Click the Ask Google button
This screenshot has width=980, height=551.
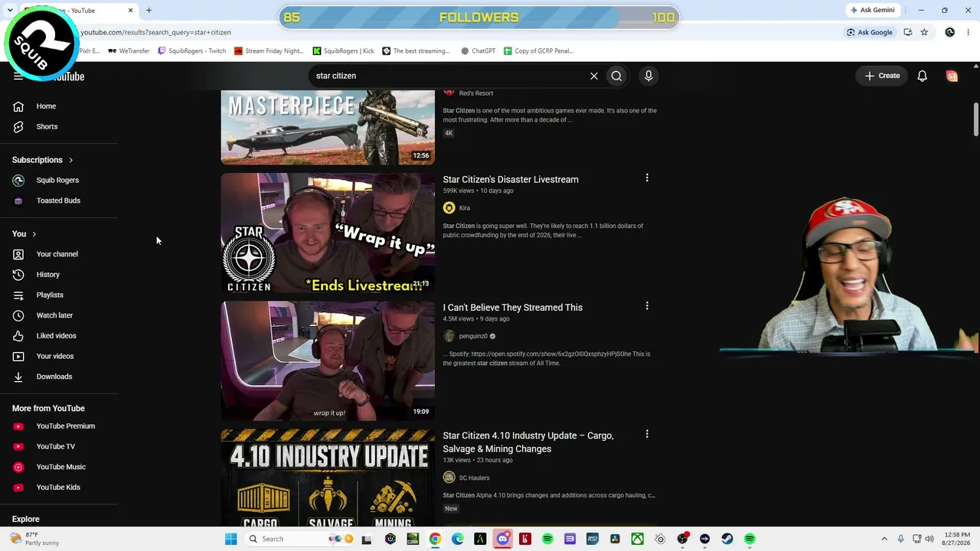pos(869,32)
